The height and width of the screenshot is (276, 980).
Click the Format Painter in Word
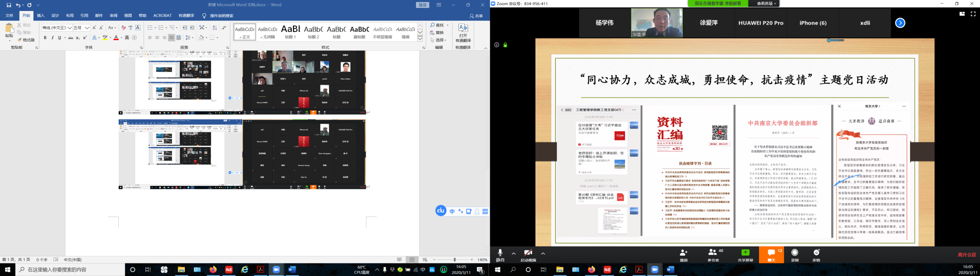tap(26, 40)
